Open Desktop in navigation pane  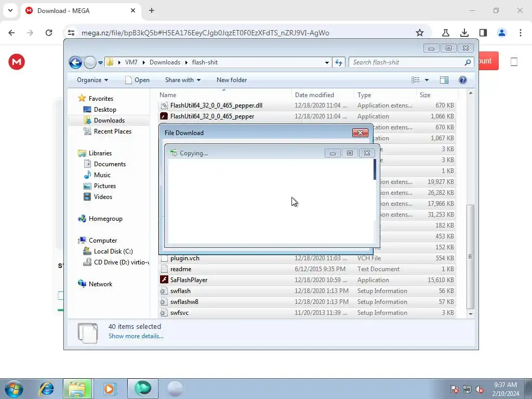click(105, 110)
